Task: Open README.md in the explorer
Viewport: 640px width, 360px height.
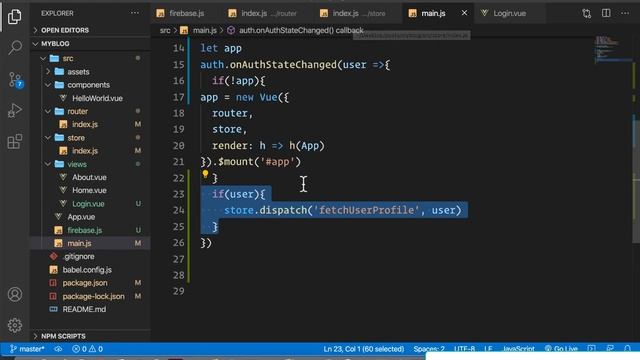Action: coord(84,309)
